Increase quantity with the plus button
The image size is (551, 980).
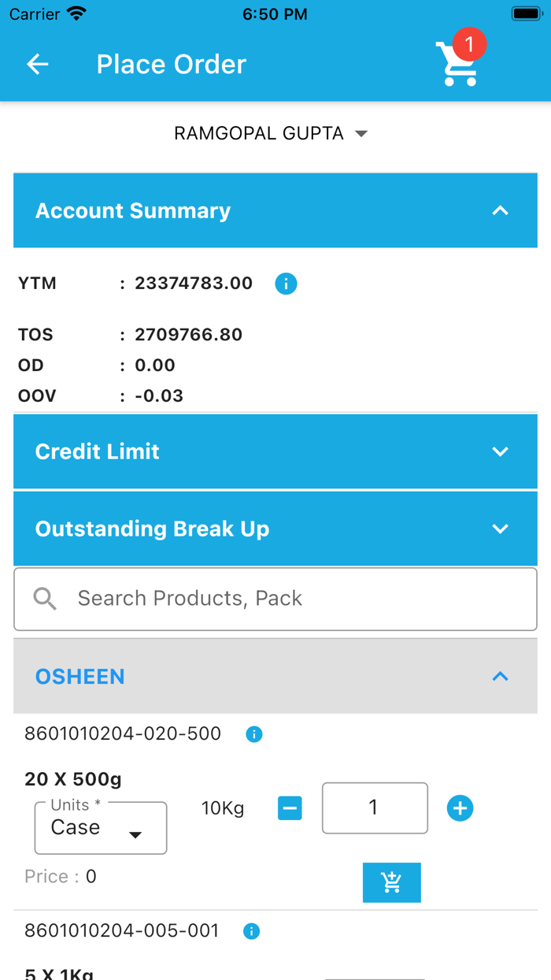click(x=460, y=808)
